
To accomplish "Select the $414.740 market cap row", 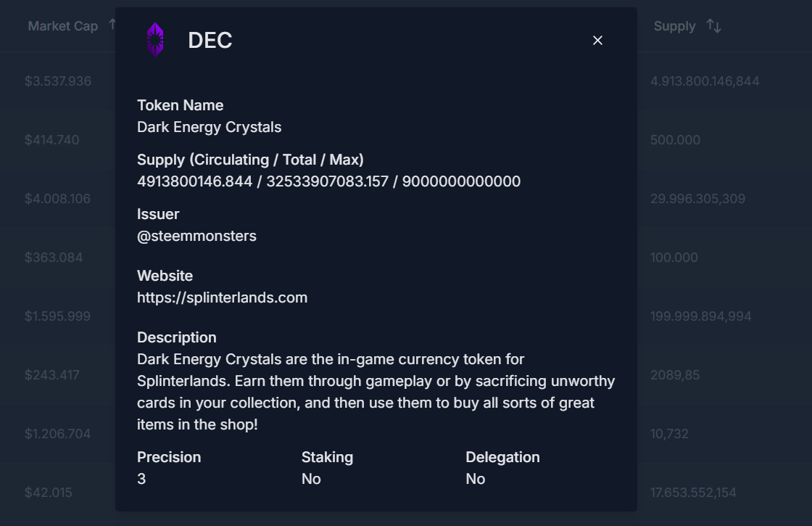I will tap(52, 140).
